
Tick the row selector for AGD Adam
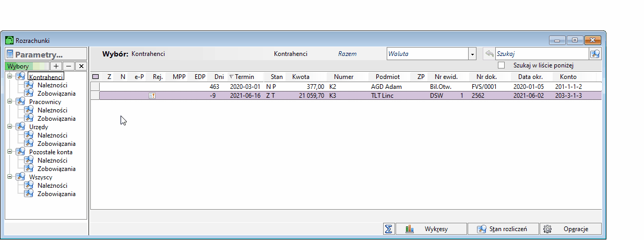pos(96,86)
